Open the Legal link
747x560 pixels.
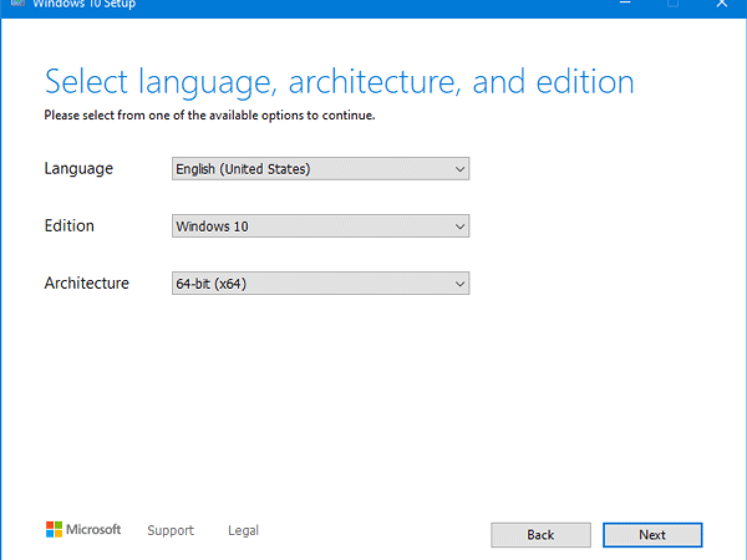tap(243, 531)
